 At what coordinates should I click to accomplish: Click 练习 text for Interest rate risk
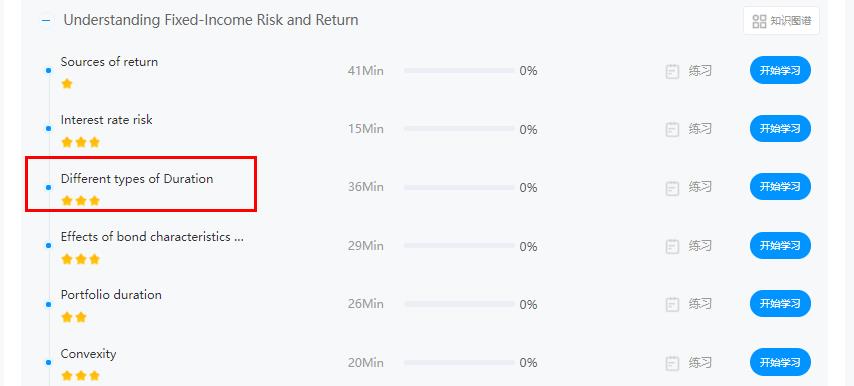point(700,129)
